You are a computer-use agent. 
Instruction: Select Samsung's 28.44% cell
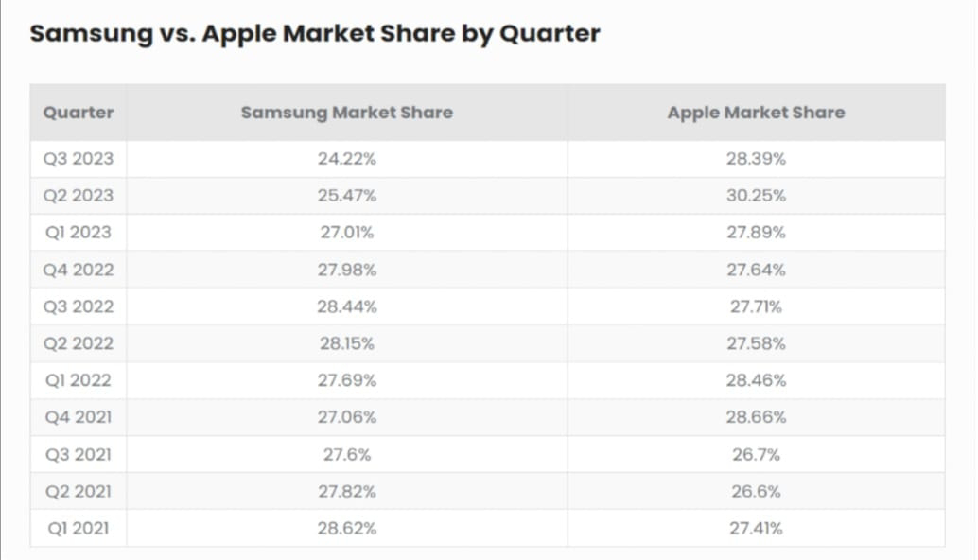[x=347, y=306]
